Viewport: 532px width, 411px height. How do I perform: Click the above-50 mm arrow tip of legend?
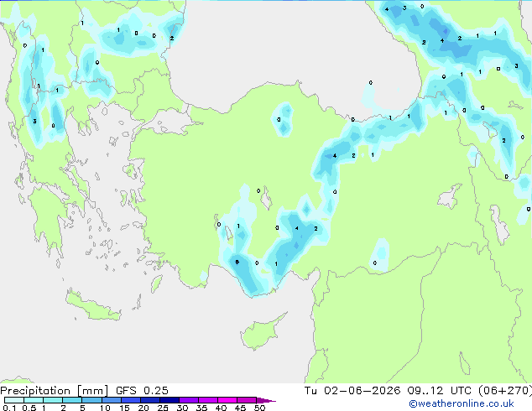266,400
